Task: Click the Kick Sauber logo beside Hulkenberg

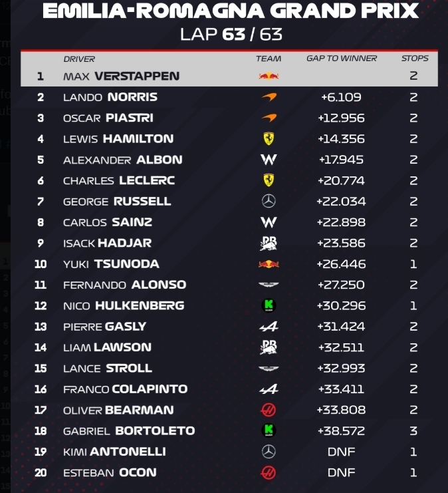Action: point(269,305)
